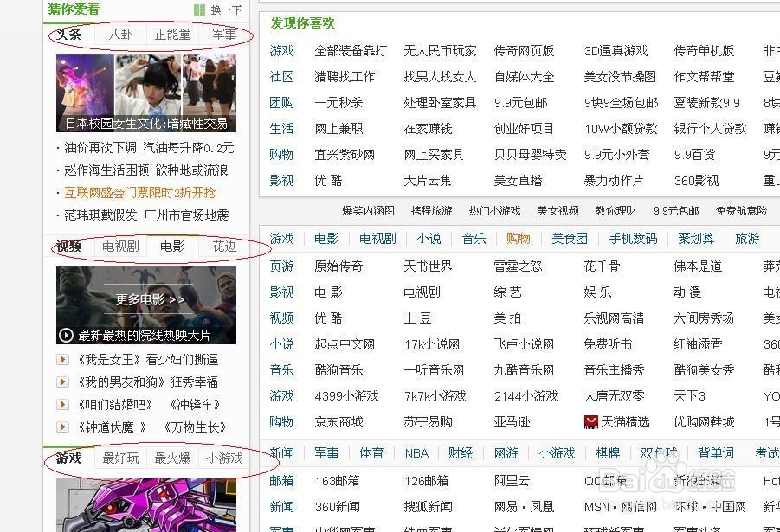Click 宜兴紫砂网 shopping link
This screenshot has height=532, width=780.
[345, 155]
